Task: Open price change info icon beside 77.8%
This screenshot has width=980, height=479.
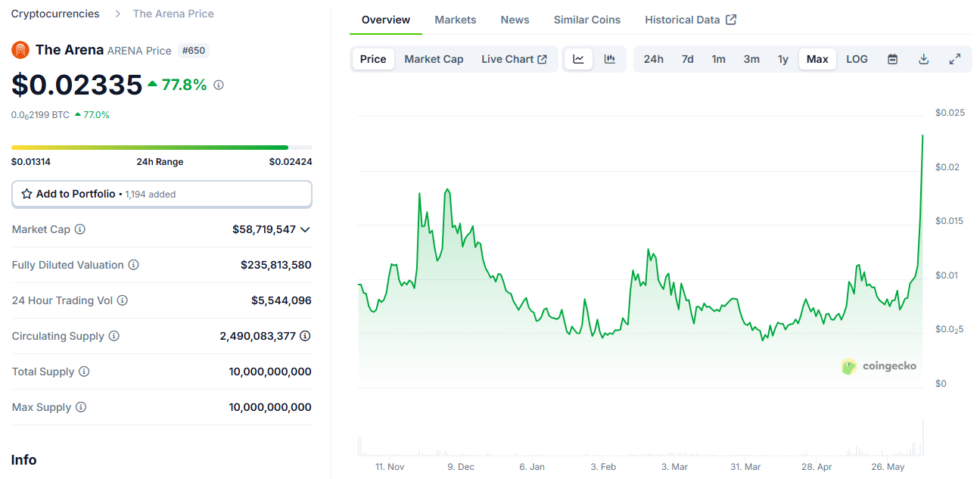Action: point(219,85)
